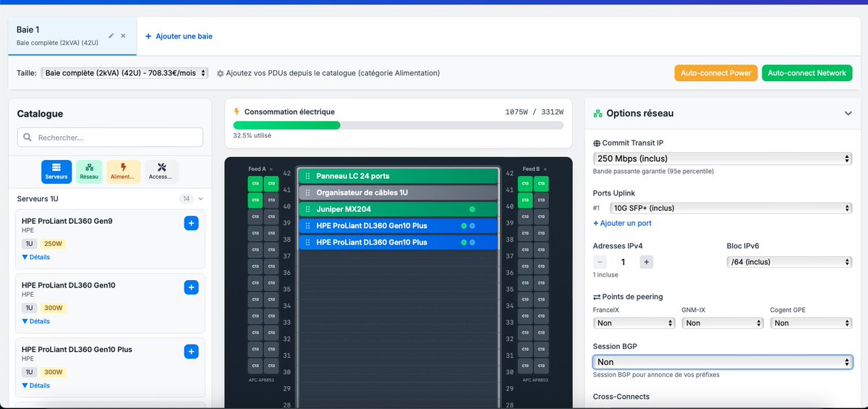The width and height of the screenshot is (868, 409).
Task: Click the gear icon beside the PDU hint
Action: click(220, 73)
